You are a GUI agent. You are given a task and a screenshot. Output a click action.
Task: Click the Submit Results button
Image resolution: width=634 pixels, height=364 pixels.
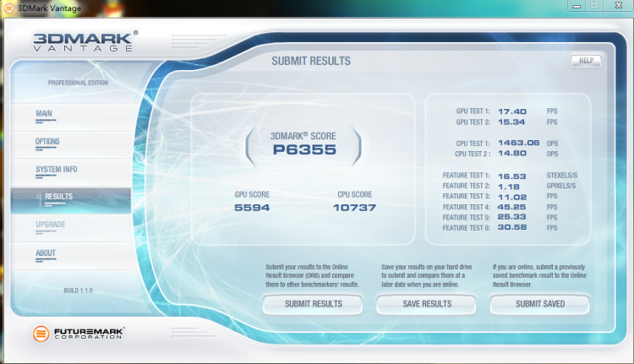[313, 304]
